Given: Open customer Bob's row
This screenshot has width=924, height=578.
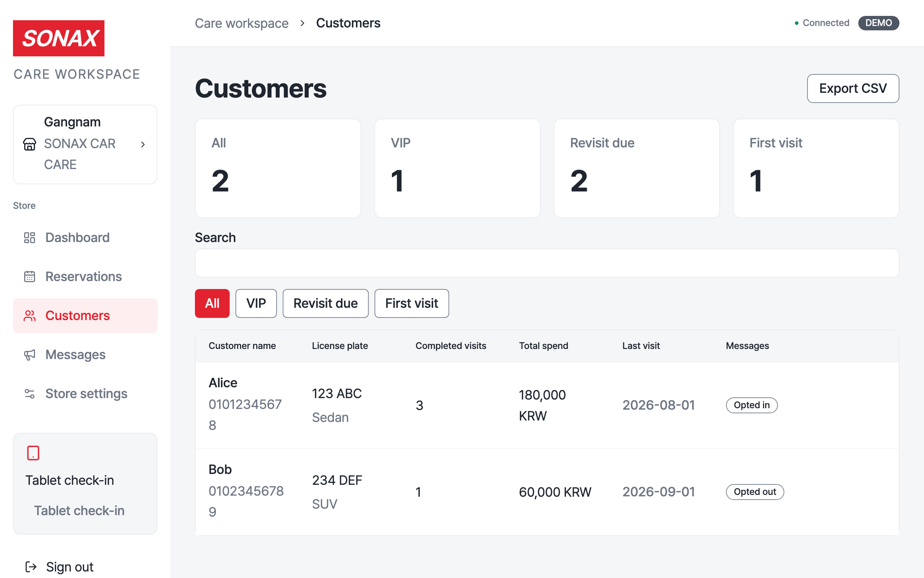Looking at the screenshot, I should [x=547, y=492].
